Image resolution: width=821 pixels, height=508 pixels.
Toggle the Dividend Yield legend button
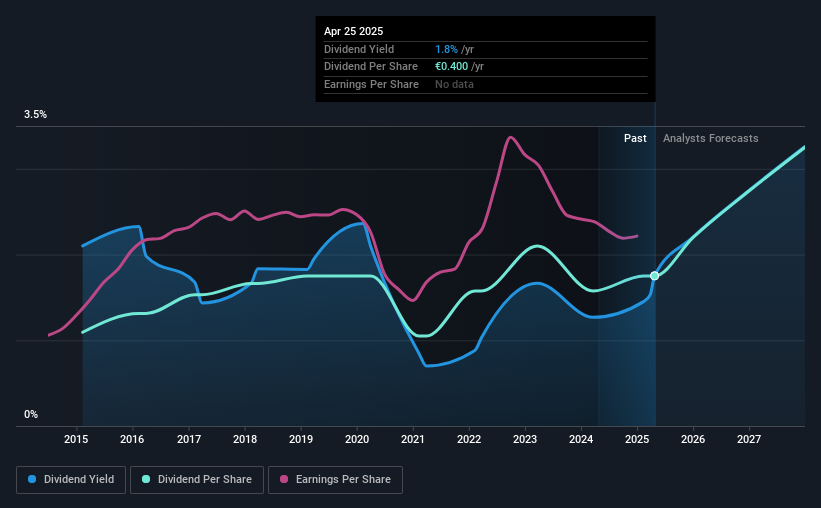click(71, 480)
